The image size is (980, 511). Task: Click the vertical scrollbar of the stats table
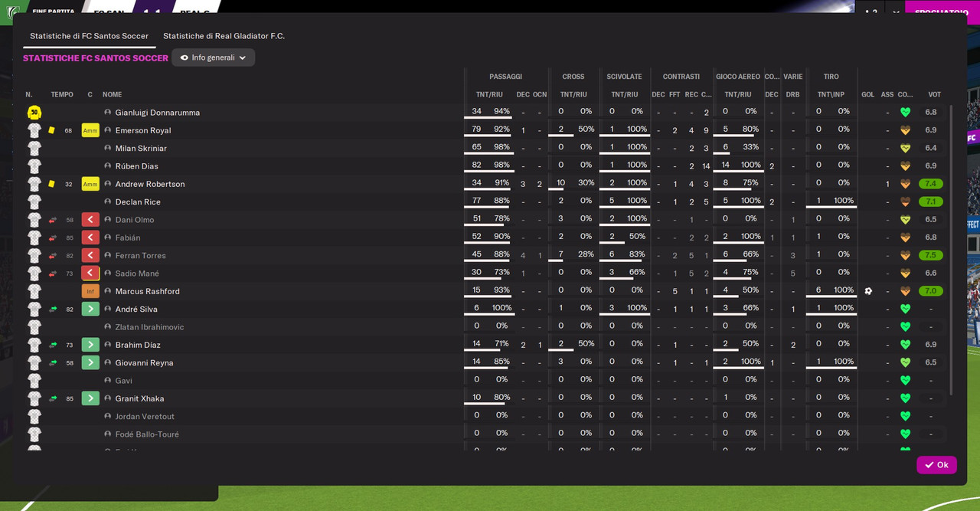[952, 250]
